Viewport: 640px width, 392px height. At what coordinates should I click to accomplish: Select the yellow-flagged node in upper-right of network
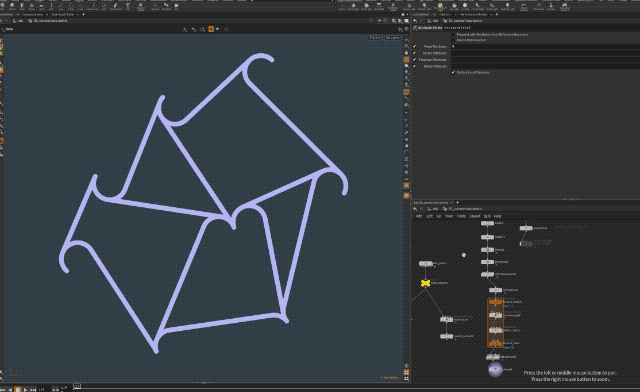coord(525,244)
